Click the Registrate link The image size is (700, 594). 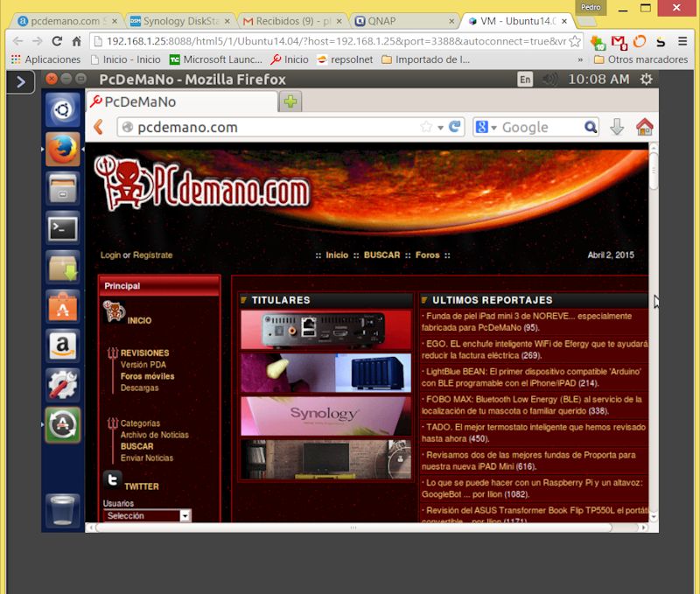tap(152, 255)
